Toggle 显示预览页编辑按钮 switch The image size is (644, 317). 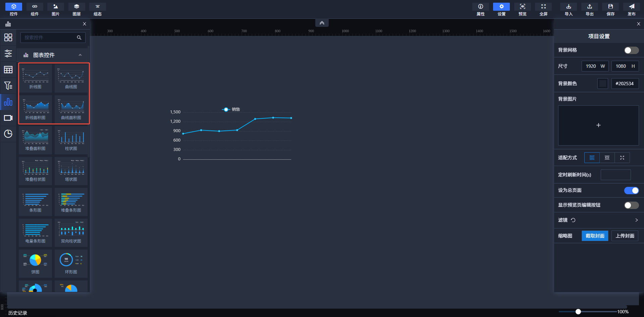click(x=631, y=205)
